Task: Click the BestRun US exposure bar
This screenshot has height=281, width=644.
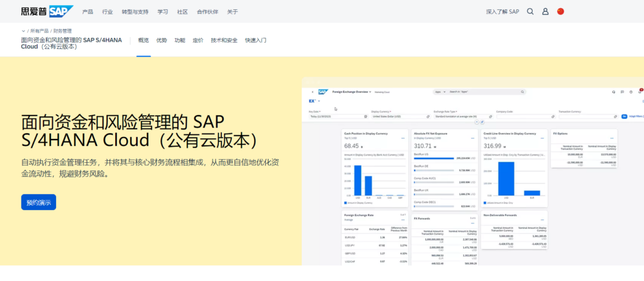Action: tap(434, 158)
